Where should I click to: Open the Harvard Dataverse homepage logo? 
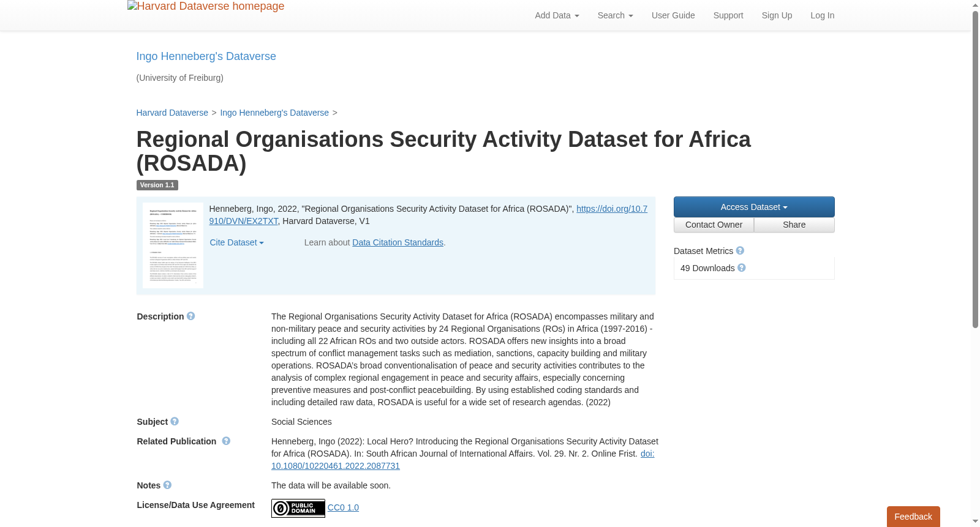(206, 6)
